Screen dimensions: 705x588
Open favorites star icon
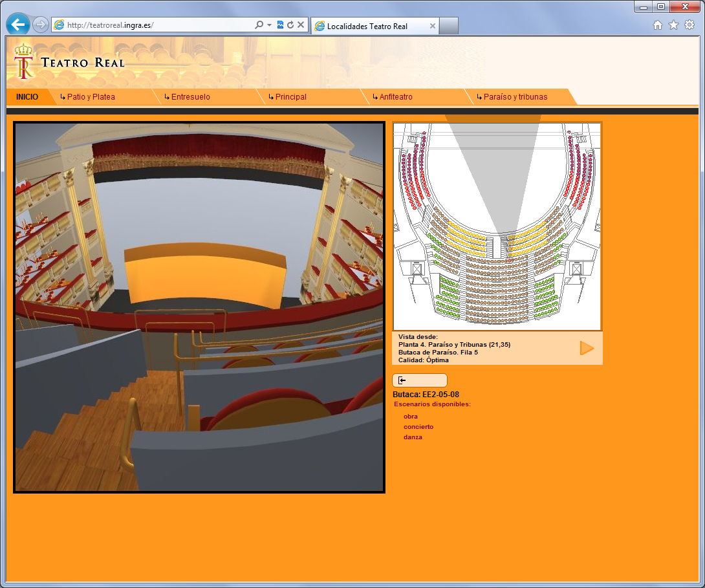673,25
